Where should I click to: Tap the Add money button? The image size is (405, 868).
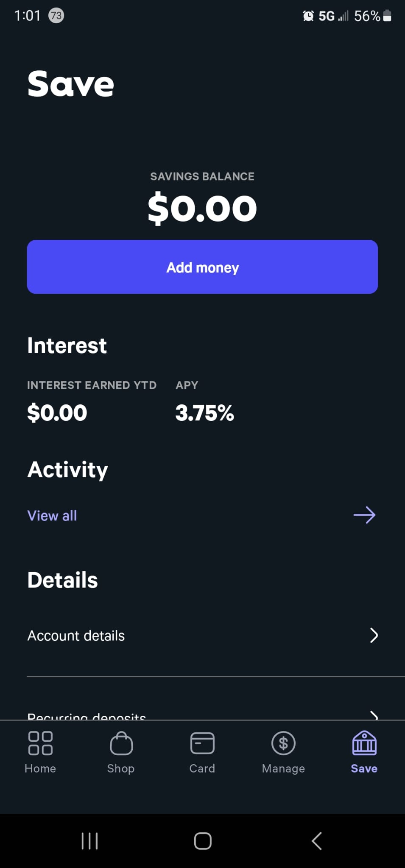pos(202,267)
